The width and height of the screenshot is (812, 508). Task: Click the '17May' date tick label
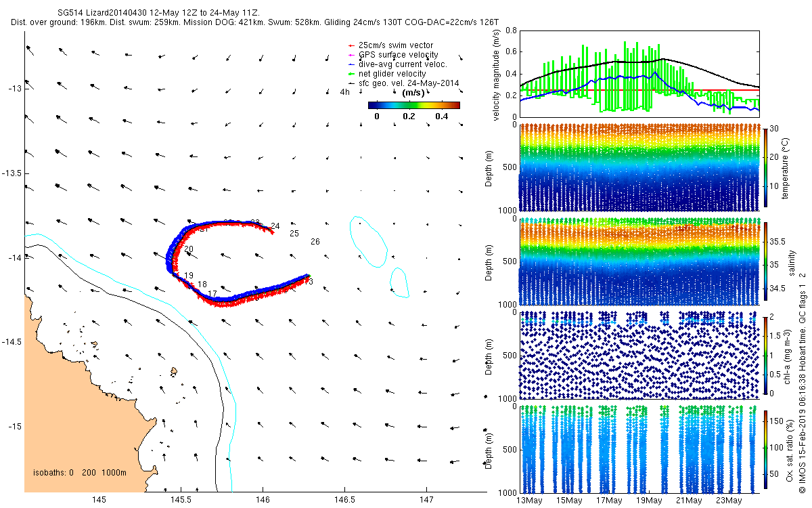609,501
